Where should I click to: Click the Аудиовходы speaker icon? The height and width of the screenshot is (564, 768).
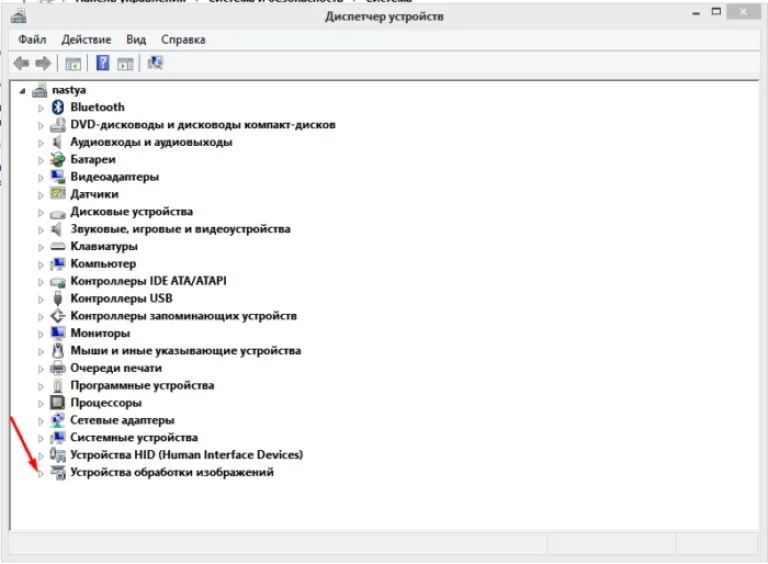pos(57,142)
